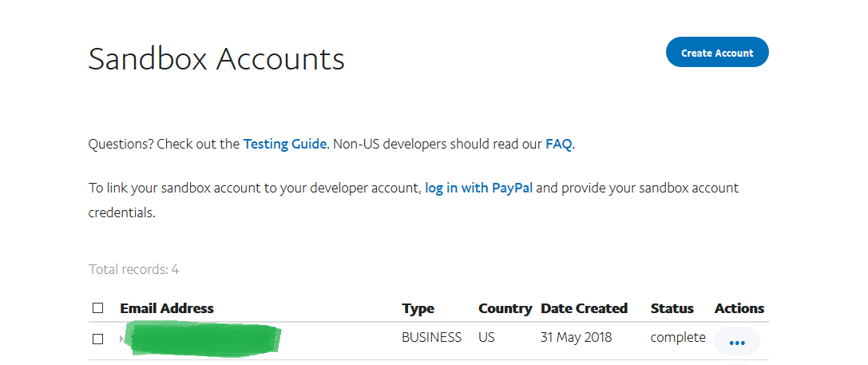Open the FAQ link for non-US developers
The height and width of the screenshot is (365, 868).
558,145
